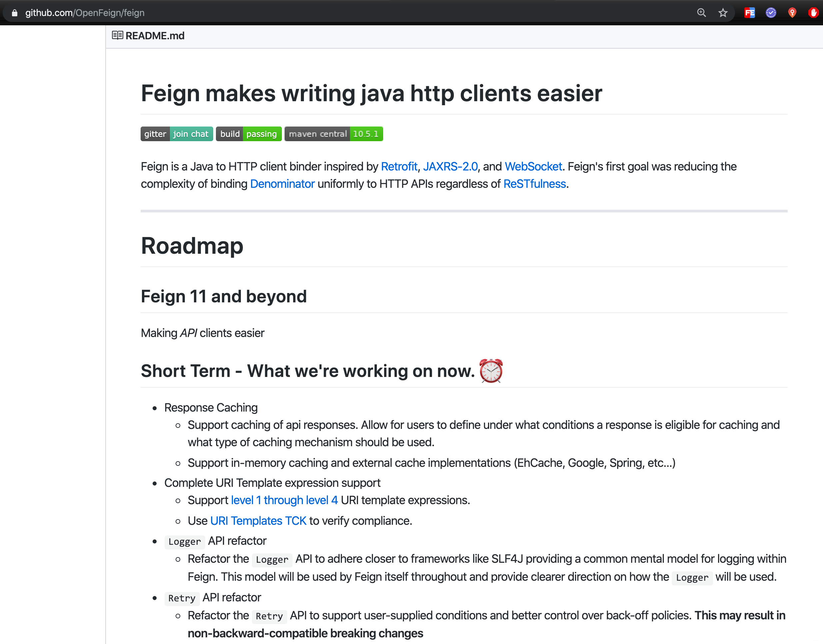Click the README book icon
Screen dimensions: 823x644
117,35
